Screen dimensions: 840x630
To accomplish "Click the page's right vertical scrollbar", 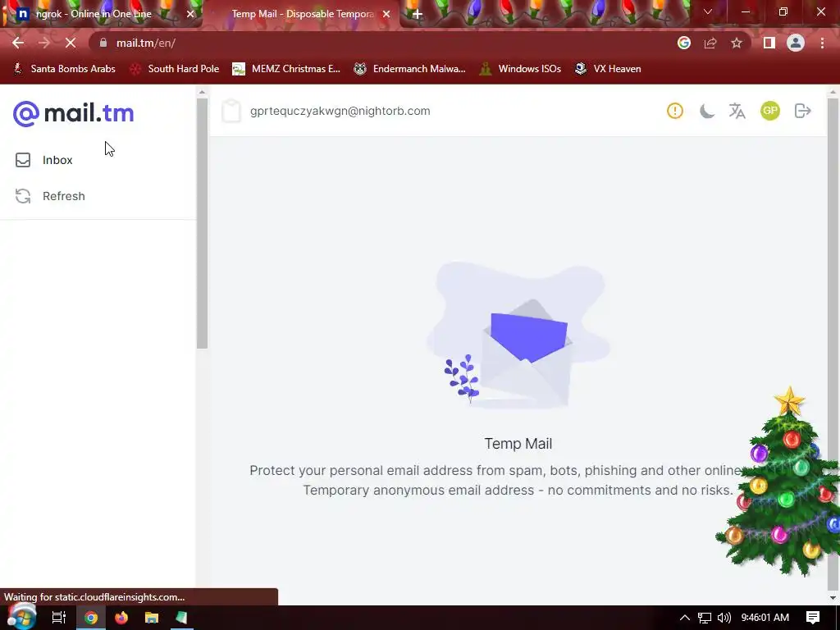I will 833,343.
